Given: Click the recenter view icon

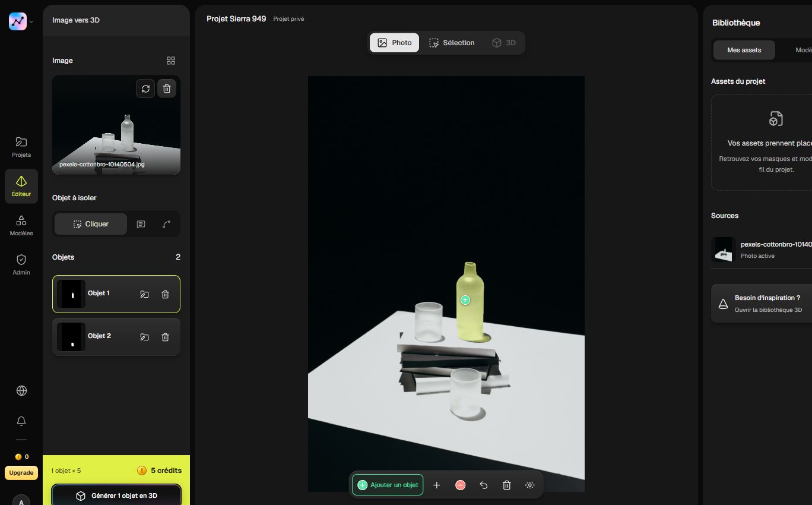Looking at the screenshot, I should point(530,485).
